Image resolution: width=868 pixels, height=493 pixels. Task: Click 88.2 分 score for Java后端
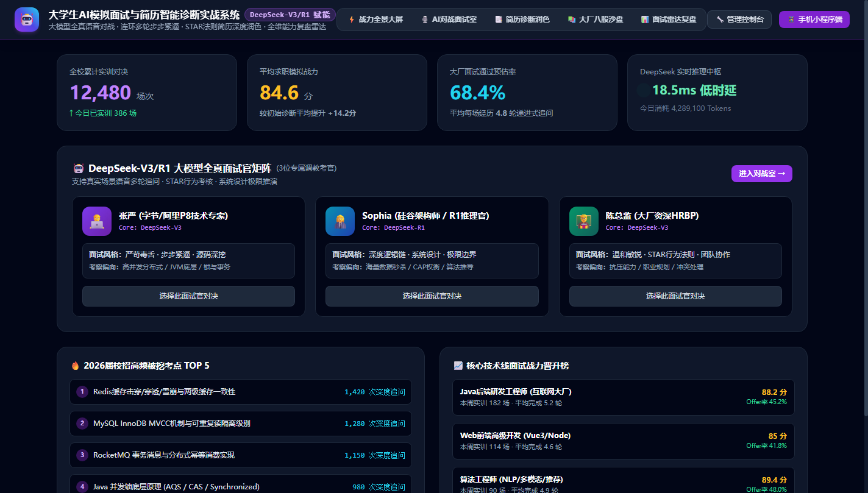point(774,392)
